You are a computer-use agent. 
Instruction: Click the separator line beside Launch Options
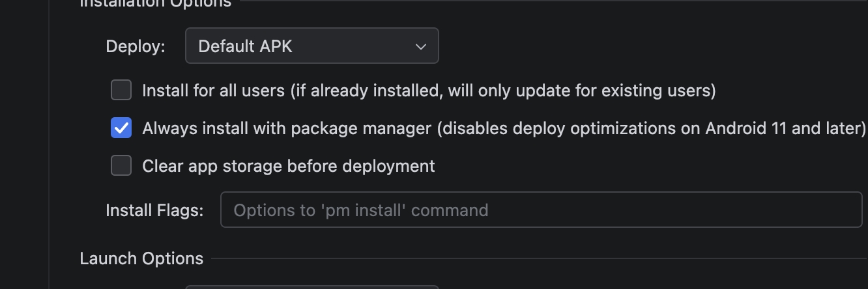(x=540, y=259)
